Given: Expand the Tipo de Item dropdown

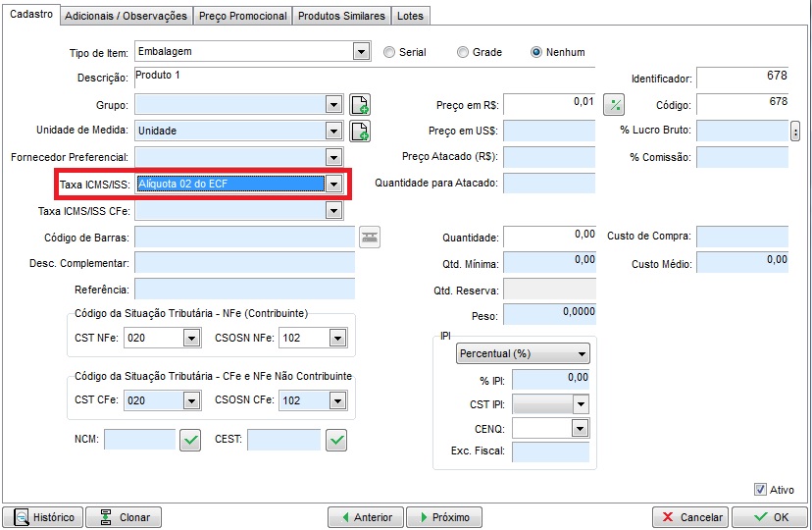Looking at the screenshot, I should pos(361,51).
